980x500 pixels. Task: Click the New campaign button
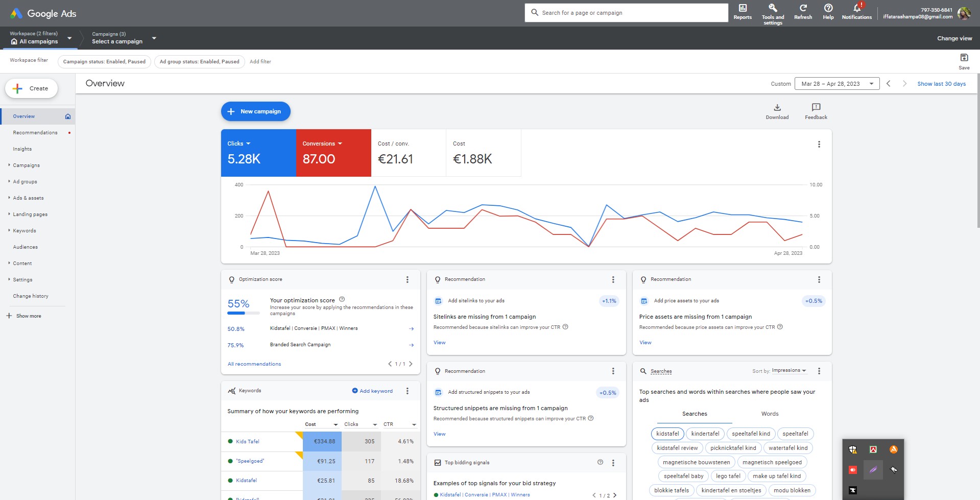(x=255, y=111)
